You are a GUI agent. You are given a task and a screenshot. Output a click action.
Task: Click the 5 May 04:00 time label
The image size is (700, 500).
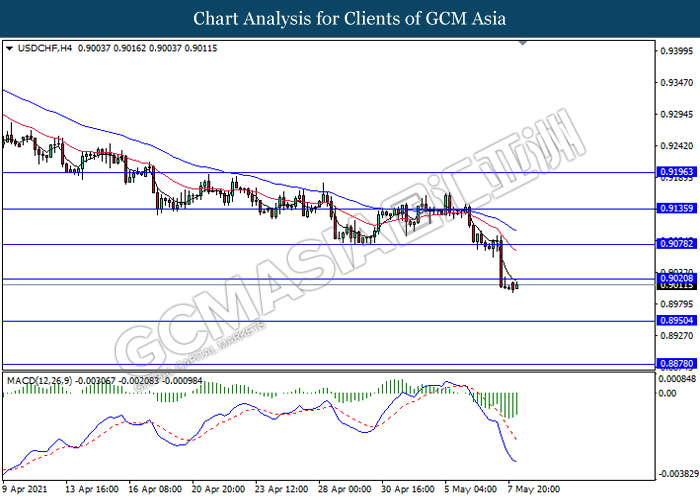tap(471, 490)
